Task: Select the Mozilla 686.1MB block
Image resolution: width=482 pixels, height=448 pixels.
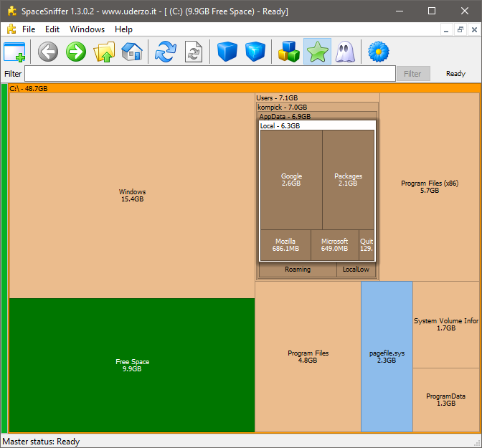Action: (285, 245)
